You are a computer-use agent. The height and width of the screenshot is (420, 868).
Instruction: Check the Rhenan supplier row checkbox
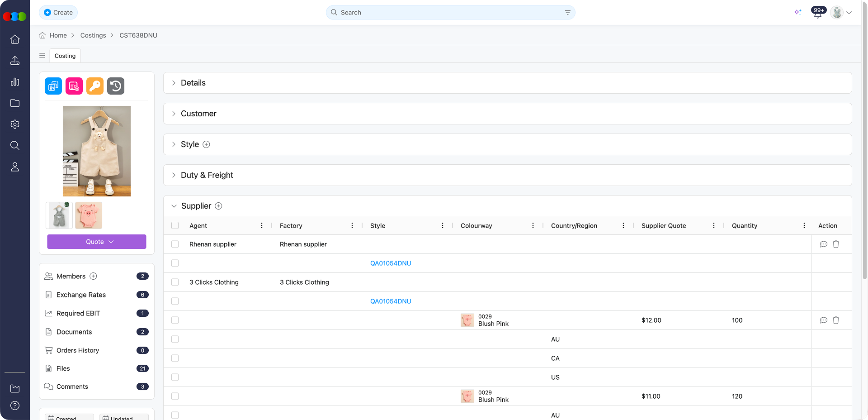175,244
